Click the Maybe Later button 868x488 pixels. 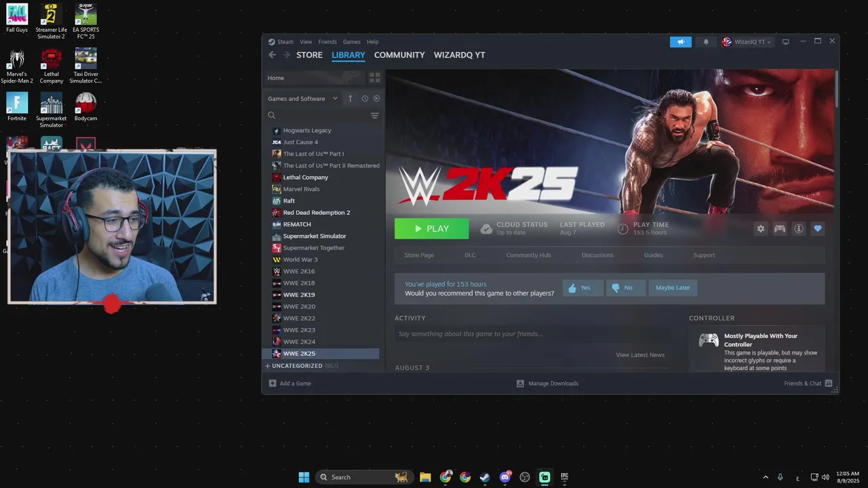[x=673, y=288]
